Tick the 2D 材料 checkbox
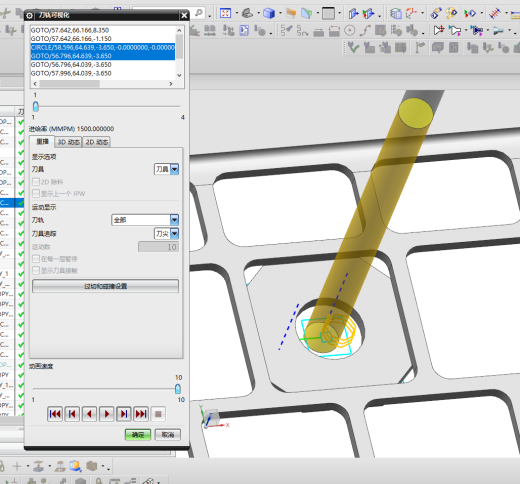 [x=36, y=182]
